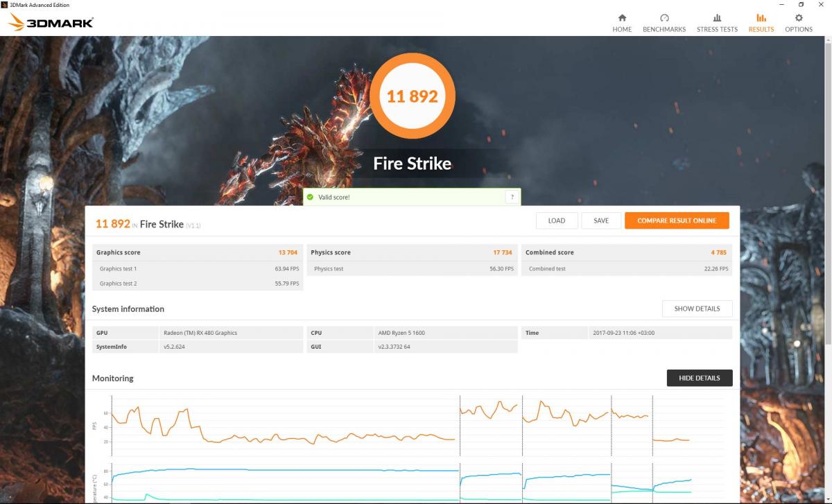Click the Combined test row
The image size is (832, 504).
pos(627,268)
